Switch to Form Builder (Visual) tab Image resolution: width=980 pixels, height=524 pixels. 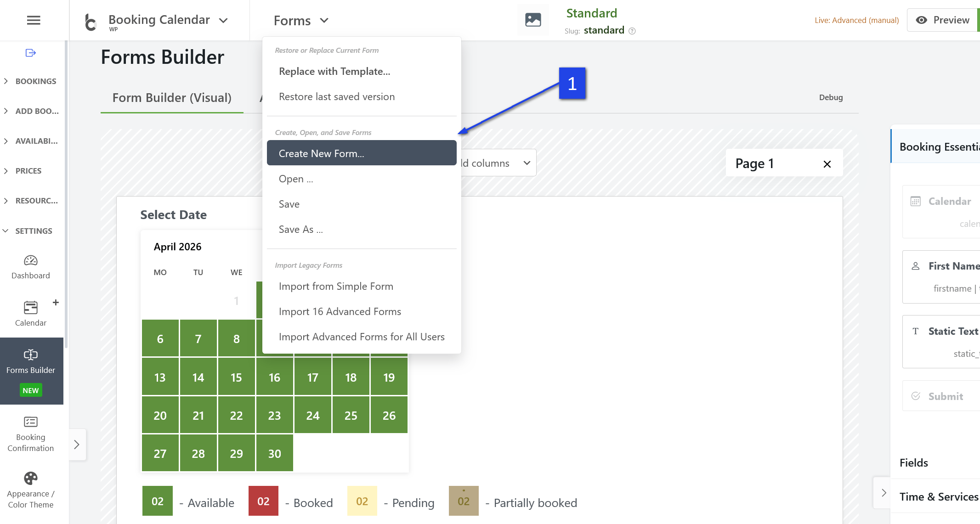[172, 98]
